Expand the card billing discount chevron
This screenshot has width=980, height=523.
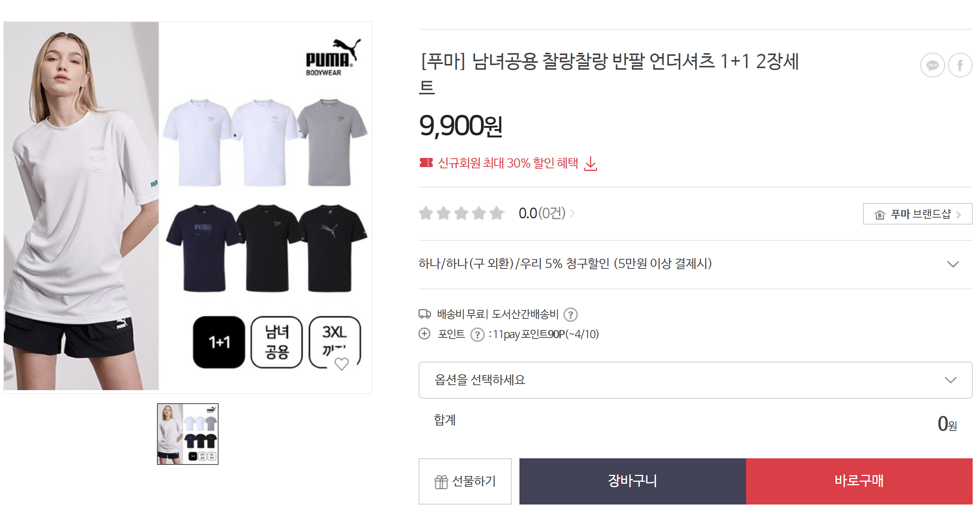[952, 264]
